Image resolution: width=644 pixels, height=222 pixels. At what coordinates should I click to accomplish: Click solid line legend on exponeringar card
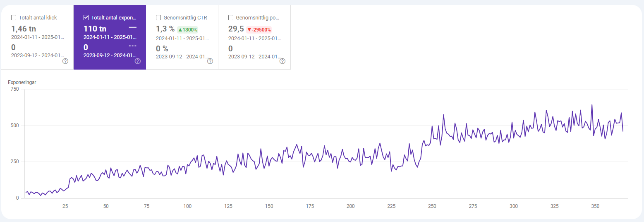pos(132,27)
